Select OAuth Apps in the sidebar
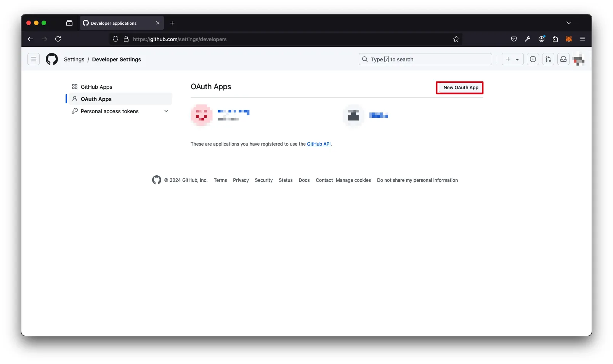The width and height of the screenshot is (613, 364). (x=96, y=99)
